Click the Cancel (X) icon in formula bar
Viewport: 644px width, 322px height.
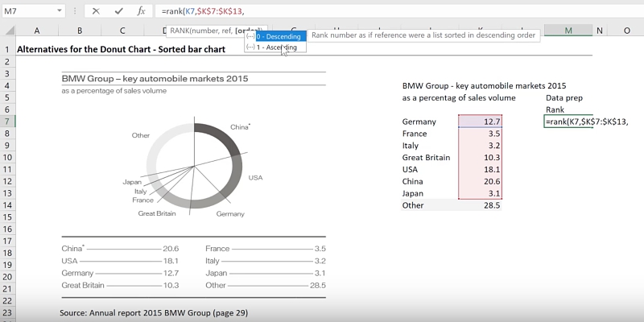pyautogui.click(x=96, y=11)
